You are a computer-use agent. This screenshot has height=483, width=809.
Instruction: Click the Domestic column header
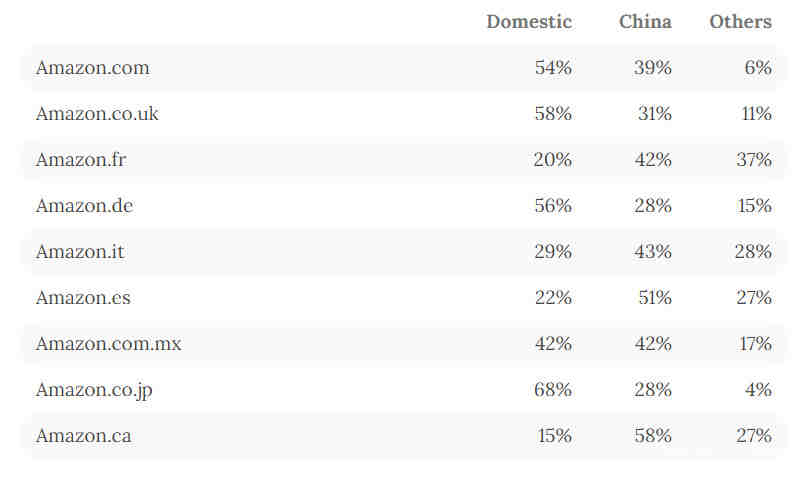pos(529,22)
